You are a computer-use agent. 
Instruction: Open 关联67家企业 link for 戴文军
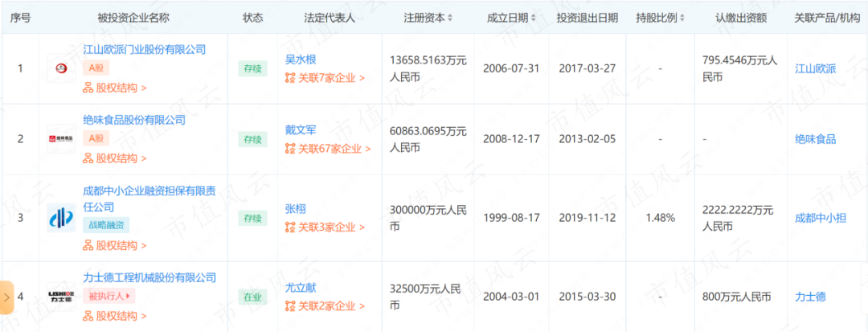[328, 148]
